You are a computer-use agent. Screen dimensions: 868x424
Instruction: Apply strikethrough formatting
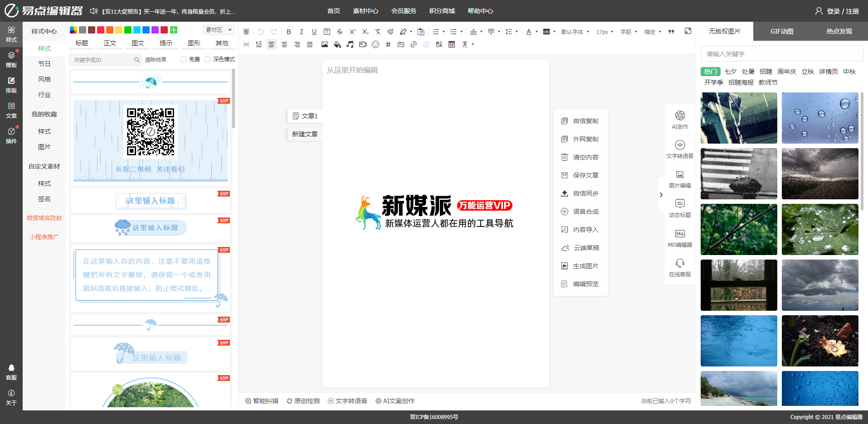[340, 32]
